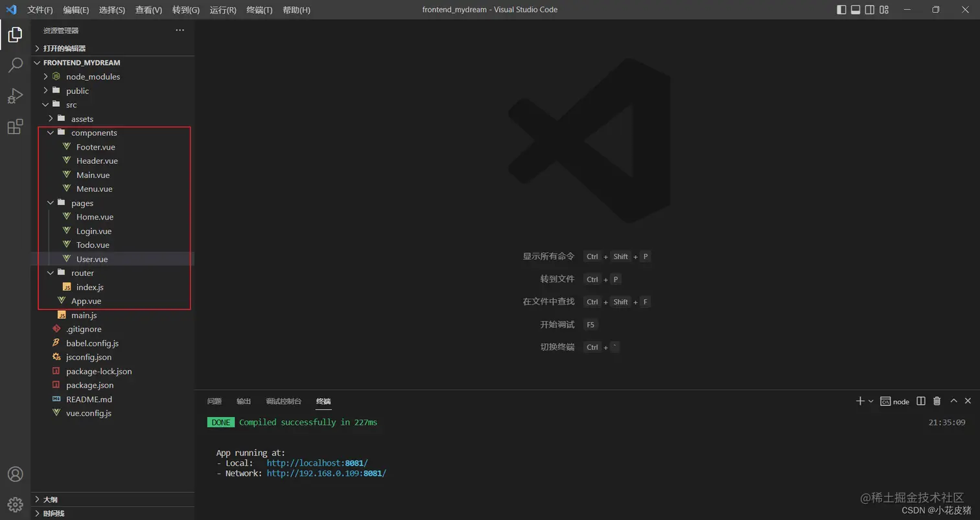This screenshot has height=520, width=980.
Task: Open Header.vue file
Action: pos(113,161)
